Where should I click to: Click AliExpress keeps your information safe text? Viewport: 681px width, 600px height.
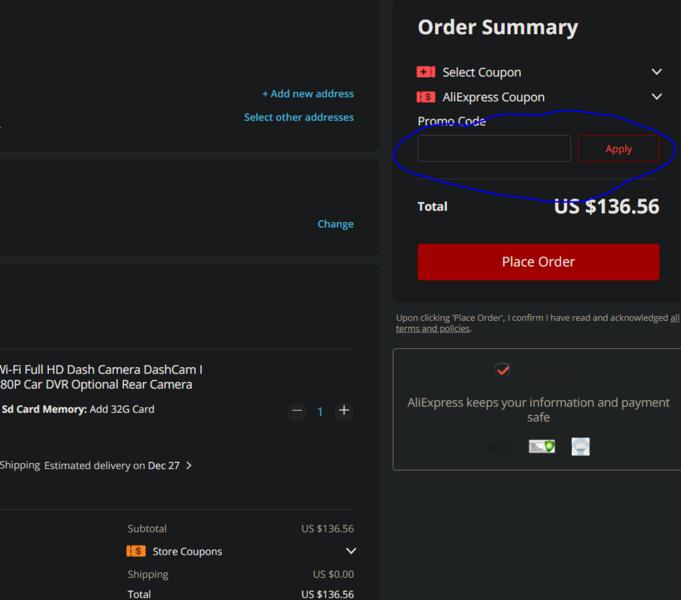[538, 410]
